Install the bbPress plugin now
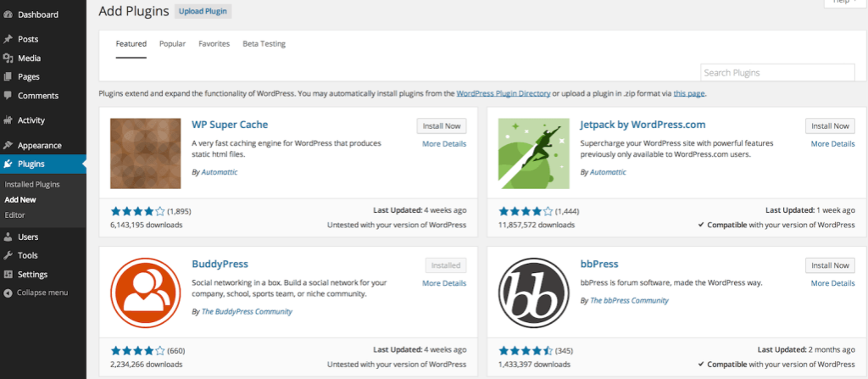Screen dimensions: 868x379 [x=831, y=265]
